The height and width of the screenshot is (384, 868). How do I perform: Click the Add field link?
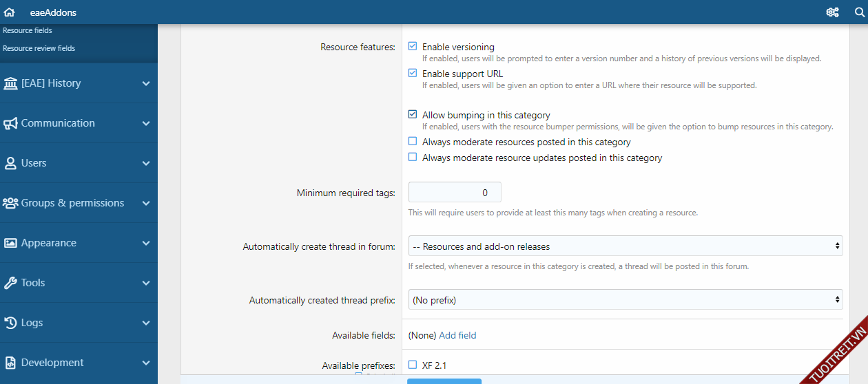457,335
